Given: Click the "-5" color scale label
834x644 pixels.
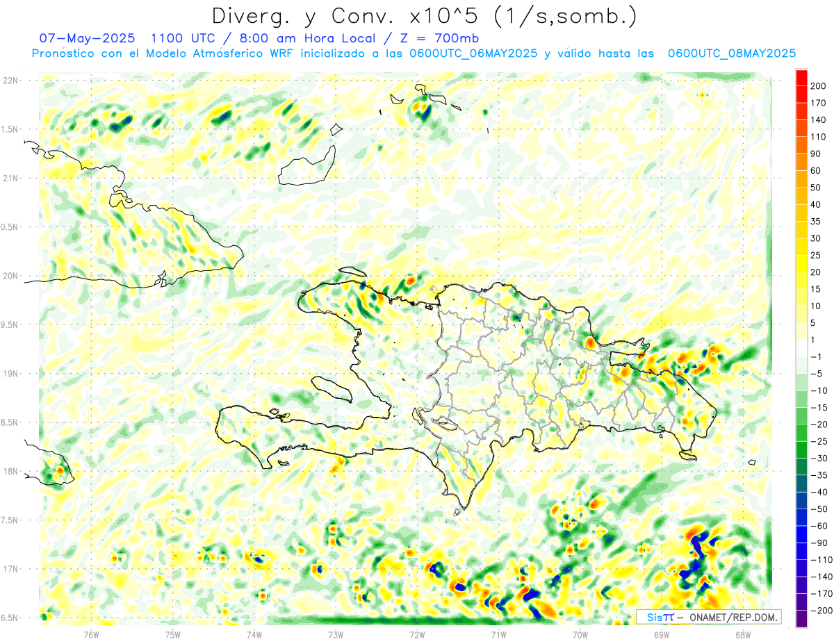Looking at the screenshot, I should click(817, 374).
